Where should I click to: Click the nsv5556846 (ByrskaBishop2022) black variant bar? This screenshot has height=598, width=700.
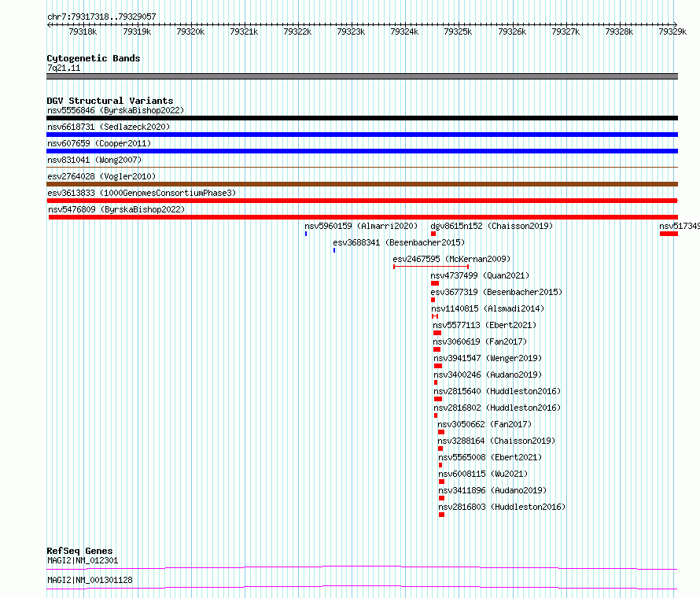tap(362, 118)
